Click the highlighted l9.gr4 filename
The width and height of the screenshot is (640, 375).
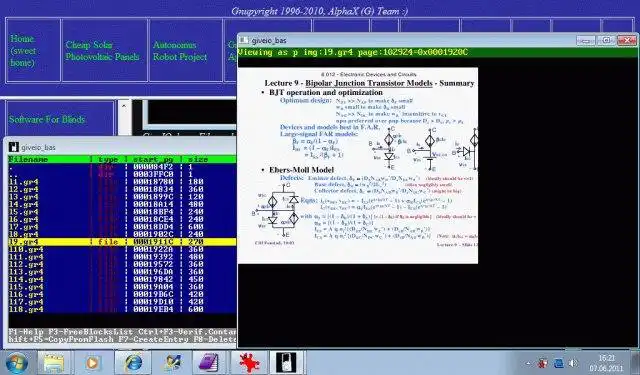tap(24, 242)
